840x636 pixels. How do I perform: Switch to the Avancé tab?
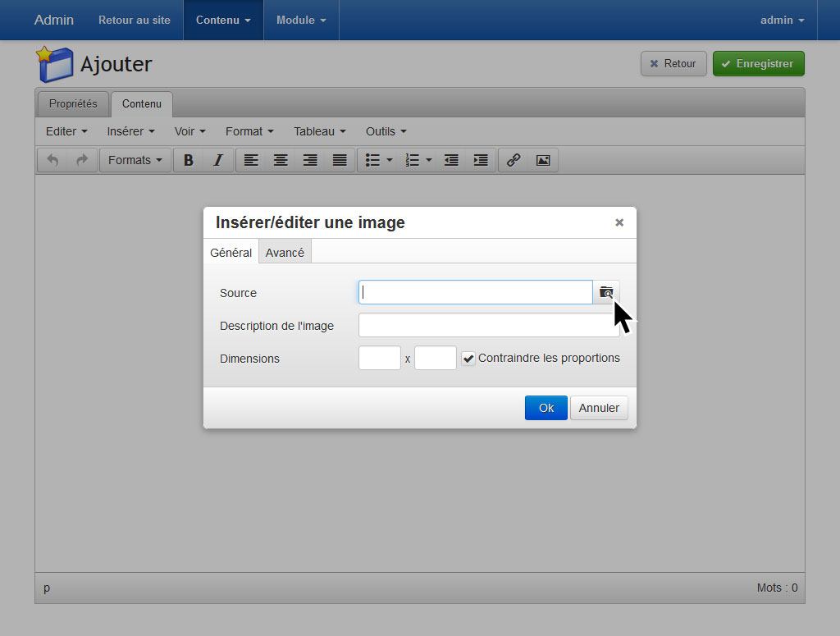285,253
